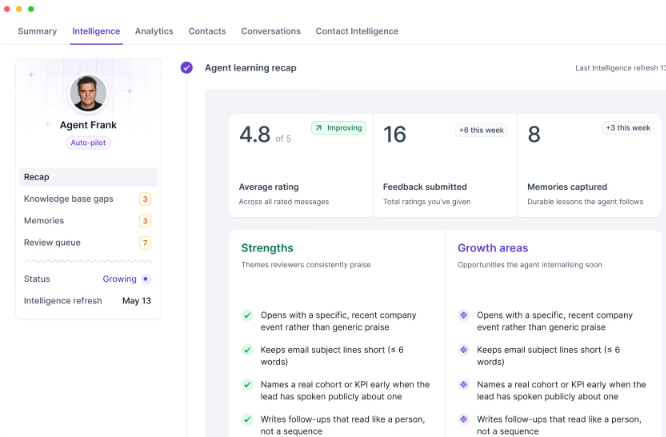Open Knowledge base gaps section
The height and width of the screenshot is (437, 666).
(x=88, y=199)
